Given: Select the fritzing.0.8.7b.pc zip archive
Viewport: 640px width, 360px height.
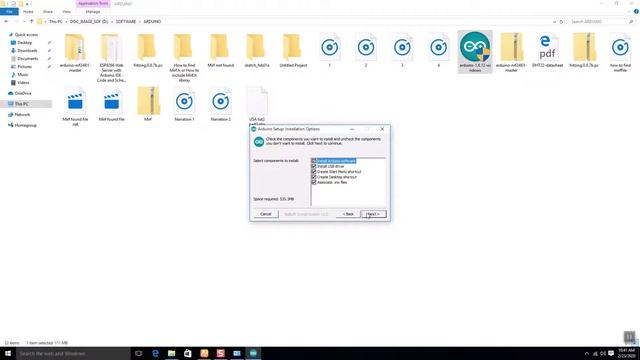Looking at the screenshot, I should (x=584, y=50).
